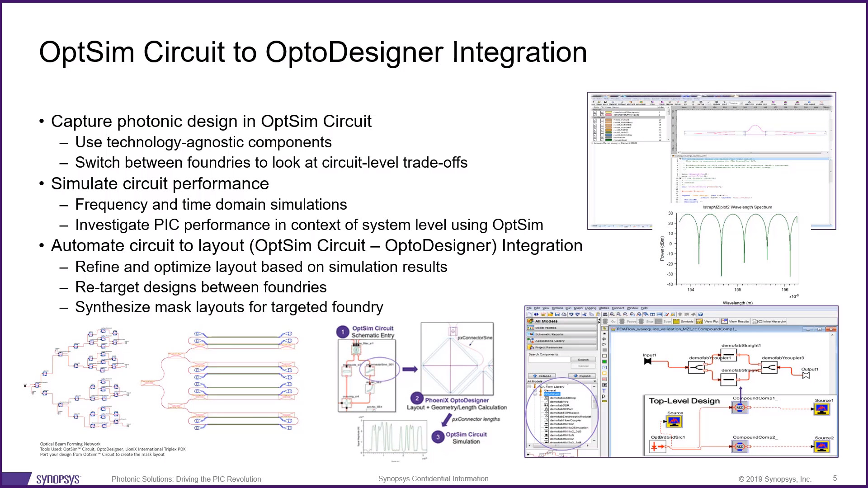The height and width of the screenshot is (488, 868).
Task: Open the All Models filter dropdown
Action: coord(561,381)
